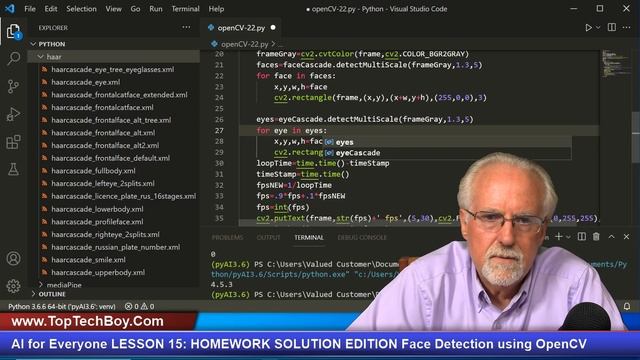The image size is (640, 360).
Task: Open haarcascade_frontalcatface.xml
Action: (x=102, y=107)
